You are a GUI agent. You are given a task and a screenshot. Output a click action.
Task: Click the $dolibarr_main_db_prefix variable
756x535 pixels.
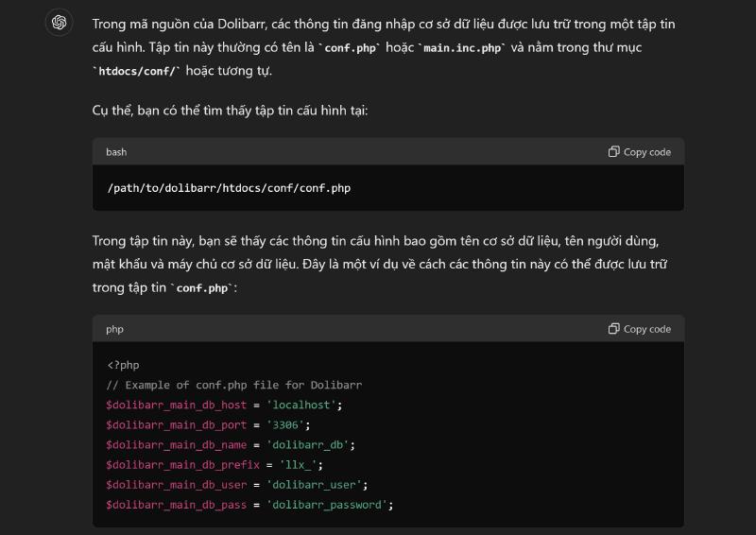pos(182,465)
